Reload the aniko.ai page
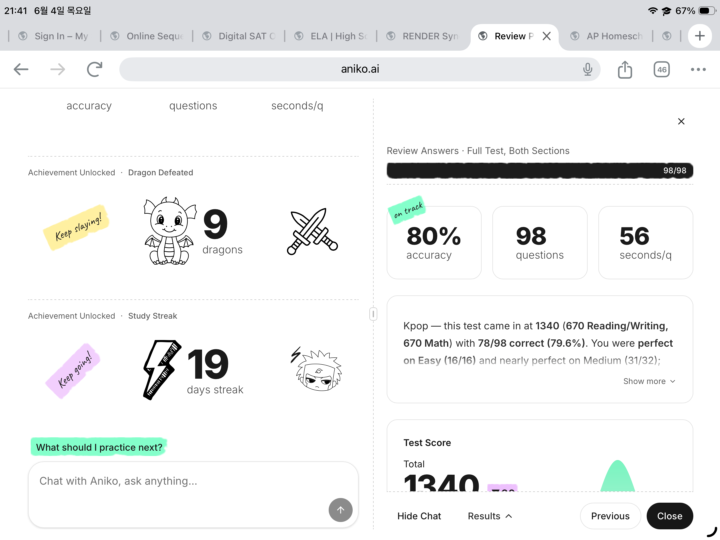 click(x=95, y=69)
